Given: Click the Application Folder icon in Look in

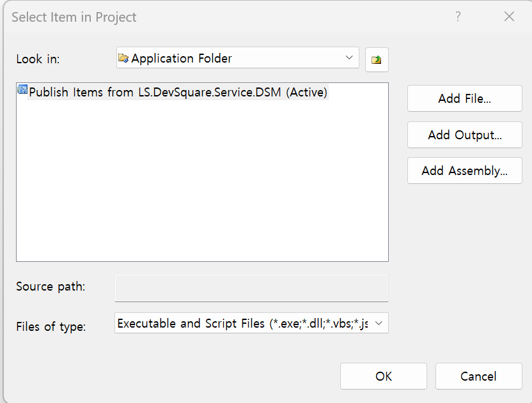Looking at the screenshot, I should coord(123,58).
